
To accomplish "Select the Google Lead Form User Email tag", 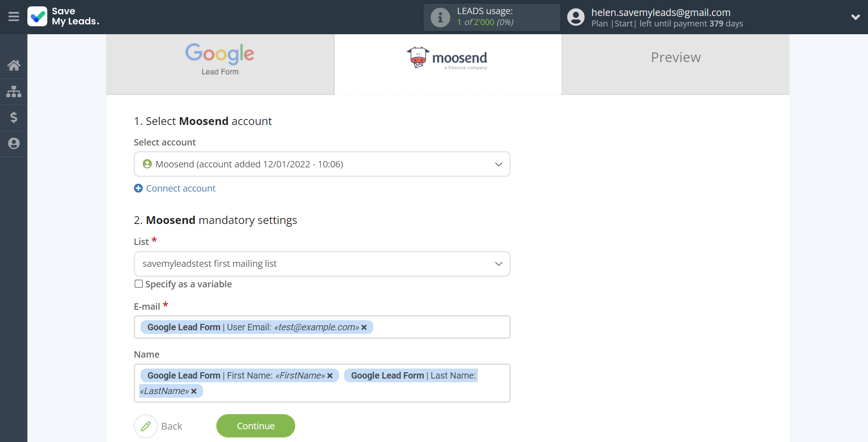I will [x=256, y=327].
